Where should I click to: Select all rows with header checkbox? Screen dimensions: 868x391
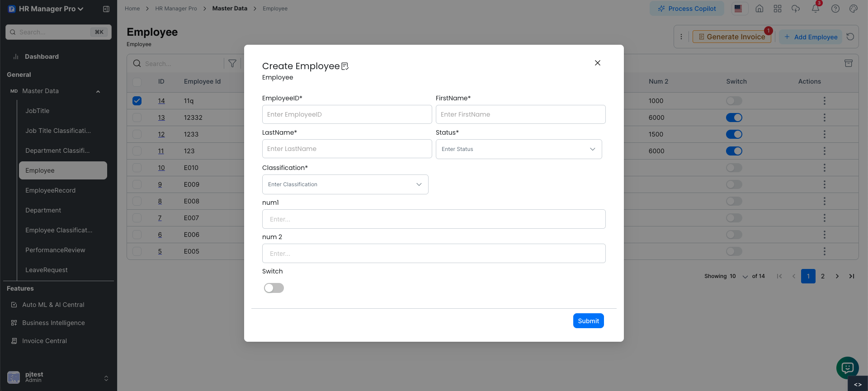(x=137, y=82)
